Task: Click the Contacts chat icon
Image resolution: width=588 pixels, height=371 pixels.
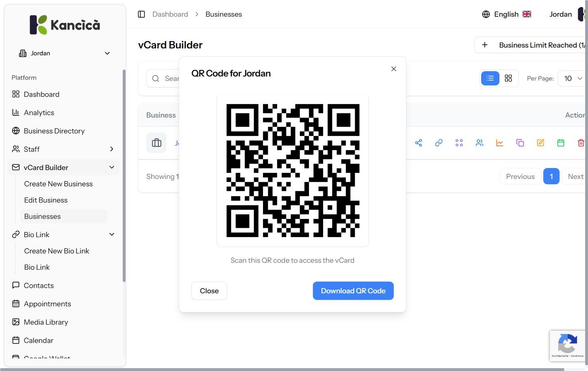Action: coord(16,286)
